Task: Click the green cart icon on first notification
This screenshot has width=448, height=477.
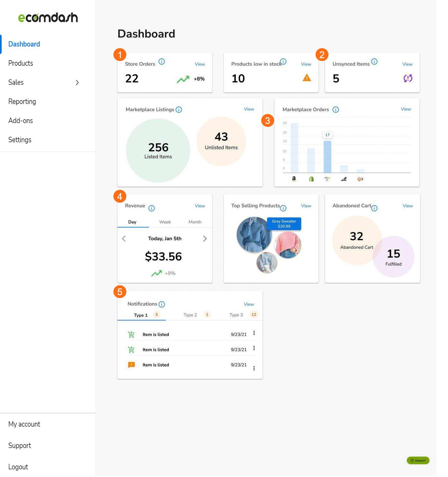Action: point(131,334)
